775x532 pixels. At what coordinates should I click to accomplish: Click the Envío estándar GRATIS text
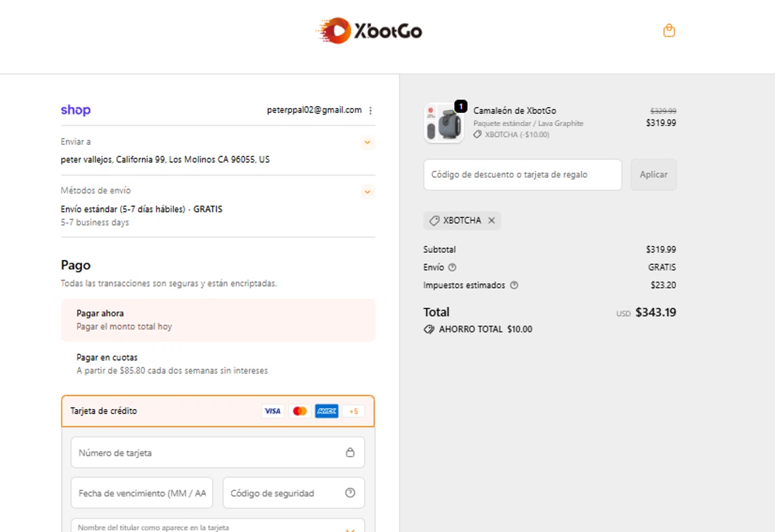[x=142, y=209]
